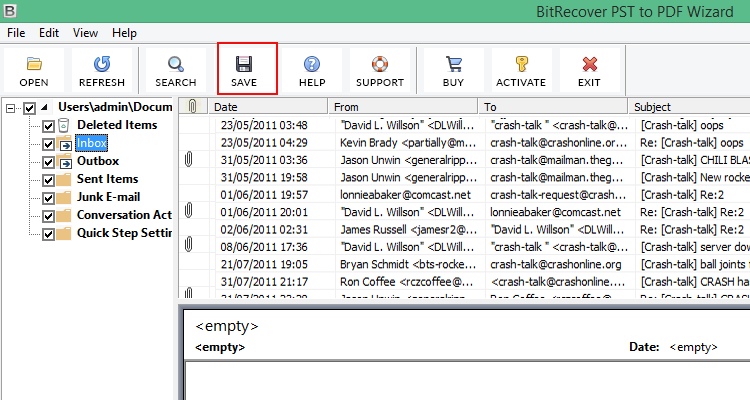This screenshot has height=400, width=750.
Task: Click paperclip on 31/05/2011 03:36 email row
Action: point(189,159)
